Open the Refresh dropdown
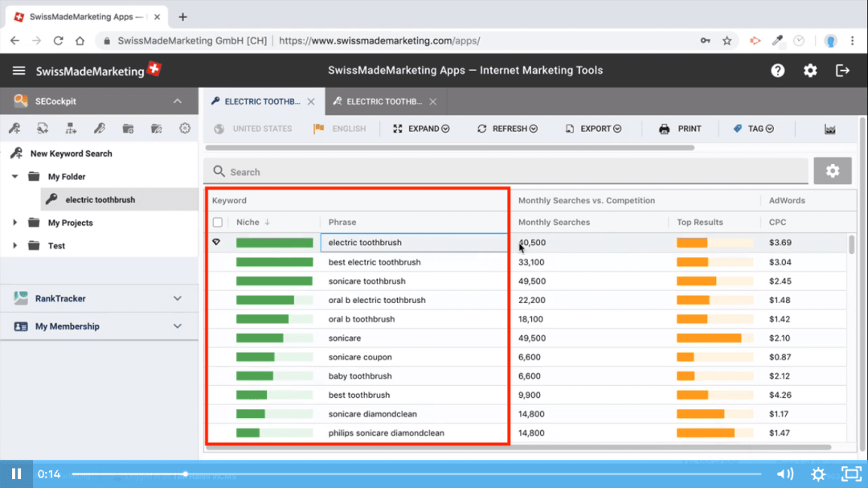868x488 pixels. 507,129
